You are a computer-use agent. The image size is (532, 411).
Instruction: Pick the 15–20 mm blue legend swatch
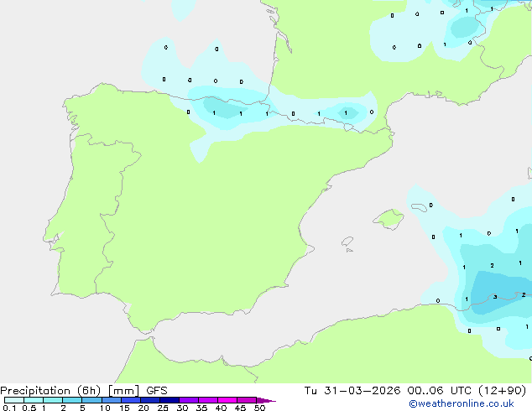(131, 400)
